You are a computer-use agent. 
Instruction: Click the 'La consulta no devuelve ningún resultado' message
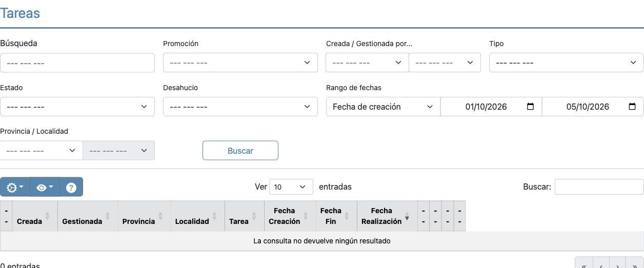pos(322,240)
